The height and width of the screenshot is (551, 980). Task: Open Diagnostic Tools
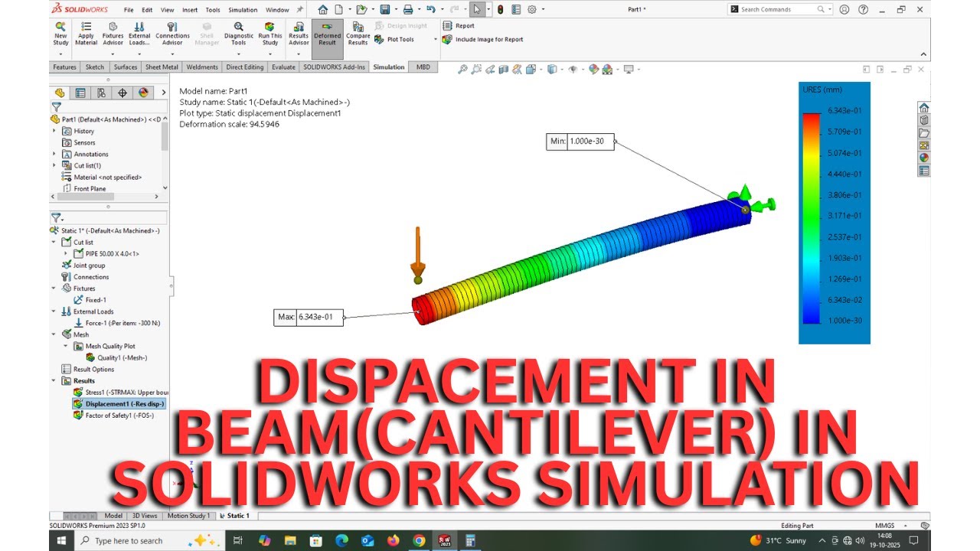239,34
